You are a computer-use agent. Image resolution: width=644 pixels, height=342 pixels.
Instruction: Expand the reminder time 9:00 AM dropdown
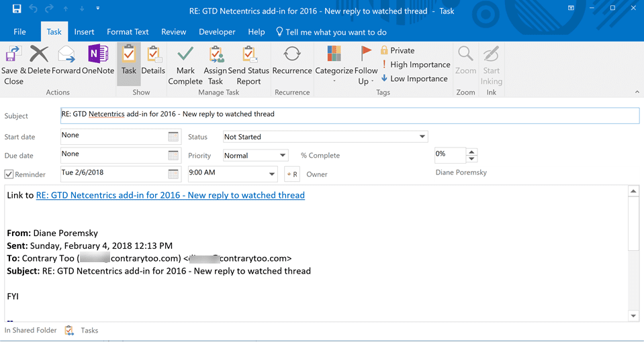(271, 174)
